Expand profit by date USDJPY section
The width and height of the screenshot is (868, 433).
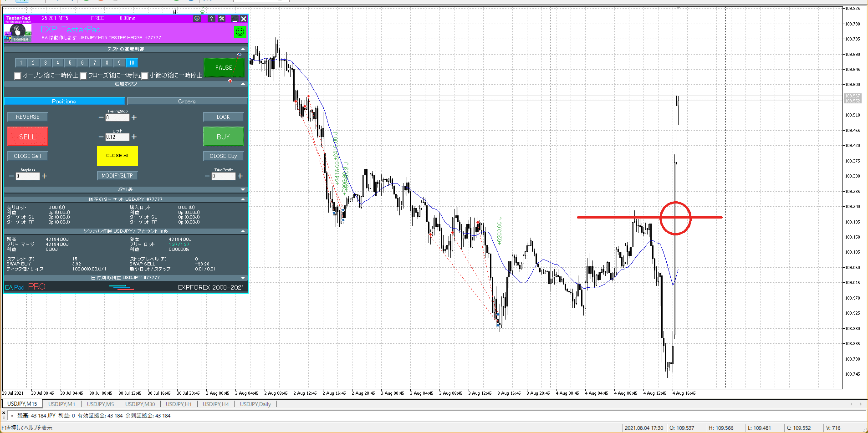pyautogui.click(x=243, y=278)
